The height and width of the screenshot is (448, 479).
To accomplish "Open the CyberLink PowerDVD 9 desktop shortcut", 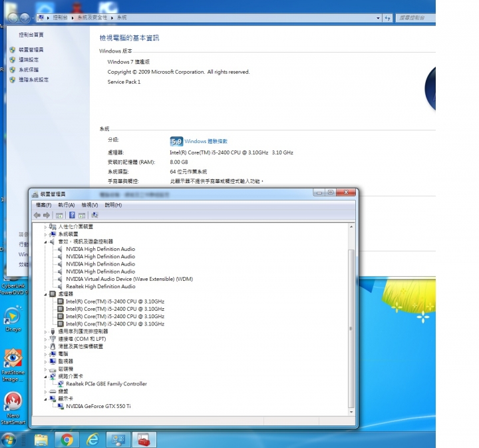I will (x=13, y=285).
